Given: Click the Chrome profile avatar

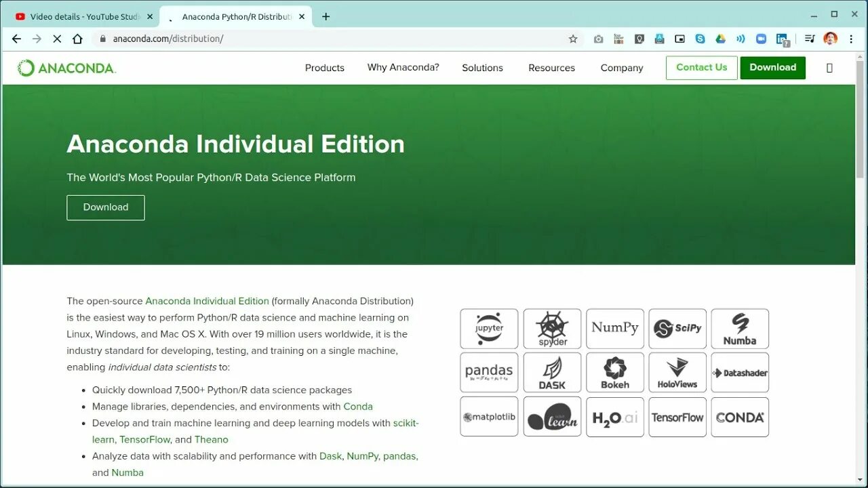Looking at the screenshot, I should pyautogui.click(x=831, y=39).
